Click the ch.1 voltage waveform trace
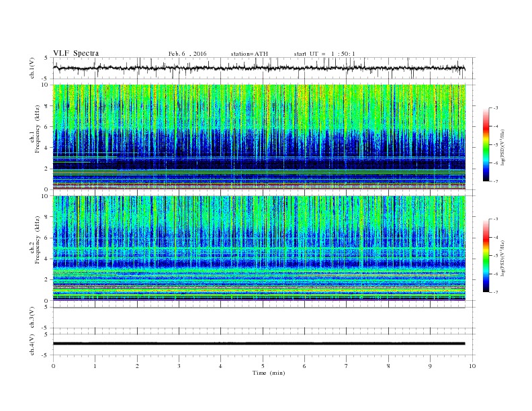 click(259, 68)
